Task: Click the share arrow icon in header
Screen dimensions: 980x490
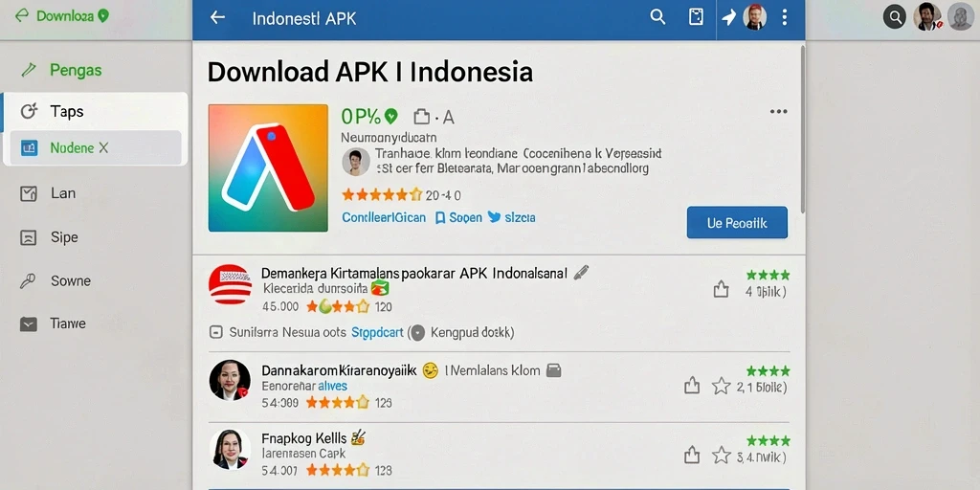Action: coord(728,17)
